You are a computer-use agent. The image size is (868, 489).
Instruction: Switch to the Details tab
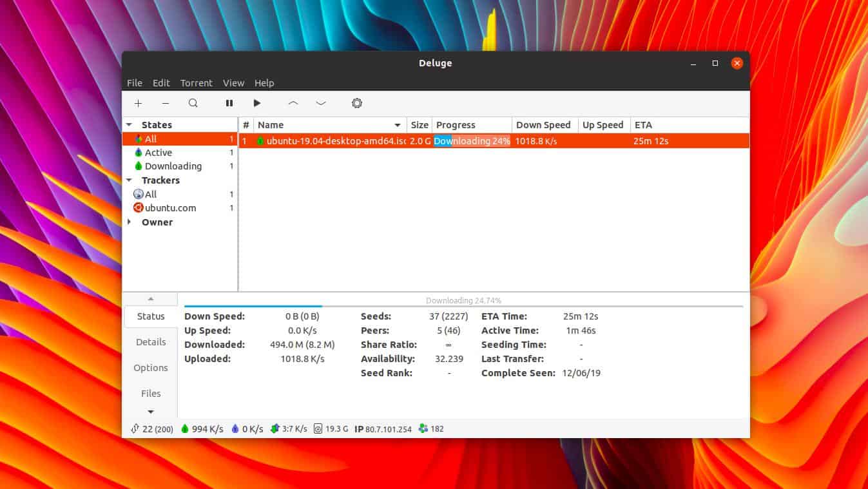point(151,342)
